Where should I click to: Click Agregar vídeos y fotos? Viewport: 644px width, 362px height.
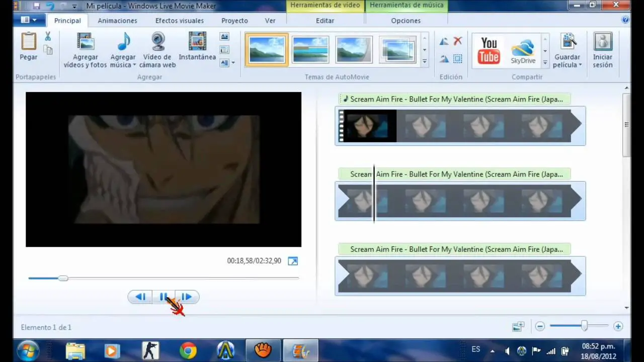point(86,50)
